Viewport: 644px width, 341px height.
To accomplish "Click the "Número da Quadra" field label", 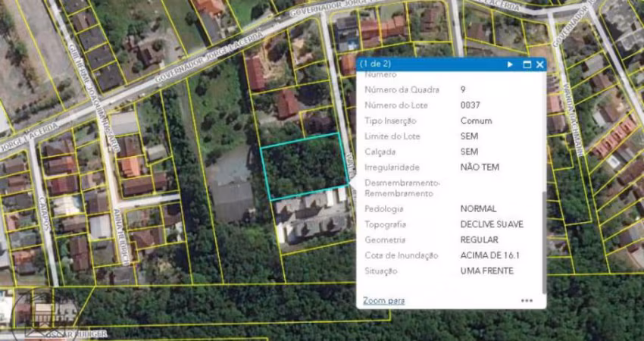I will coord(402,89).
